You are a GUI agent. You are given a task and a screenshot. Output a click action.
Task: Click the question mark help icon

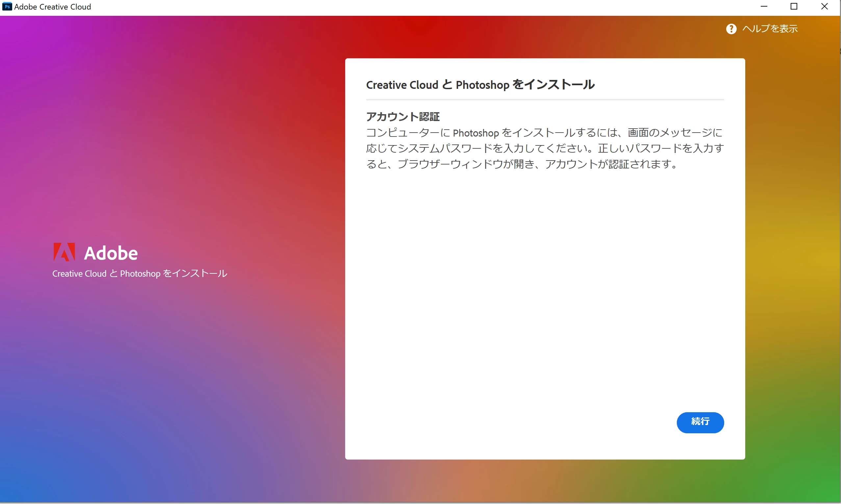tap(731, 29)
